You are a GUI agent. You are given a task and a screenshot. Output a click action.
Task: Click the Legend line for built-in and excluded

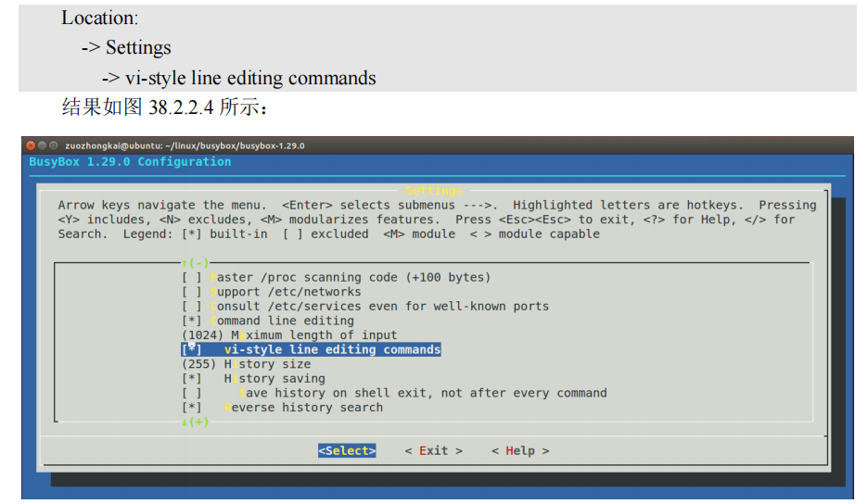tap(361, 234)
